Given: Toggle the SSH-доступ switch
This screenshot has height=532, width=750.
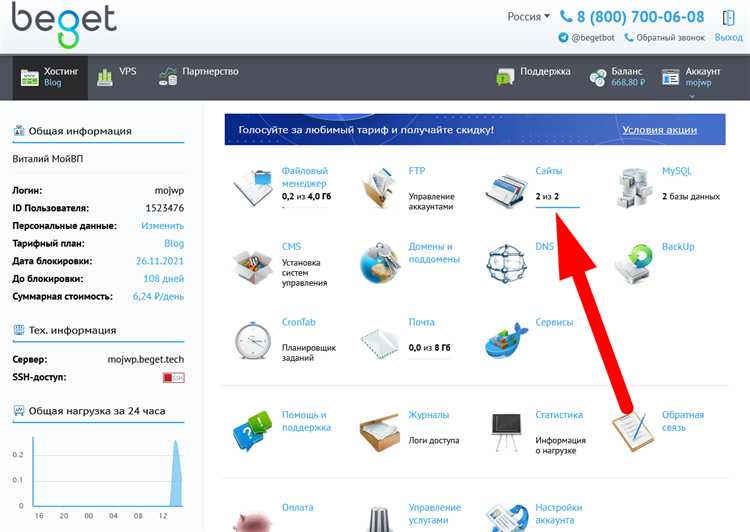Looking at the screenshot, I should coord(173,377).
